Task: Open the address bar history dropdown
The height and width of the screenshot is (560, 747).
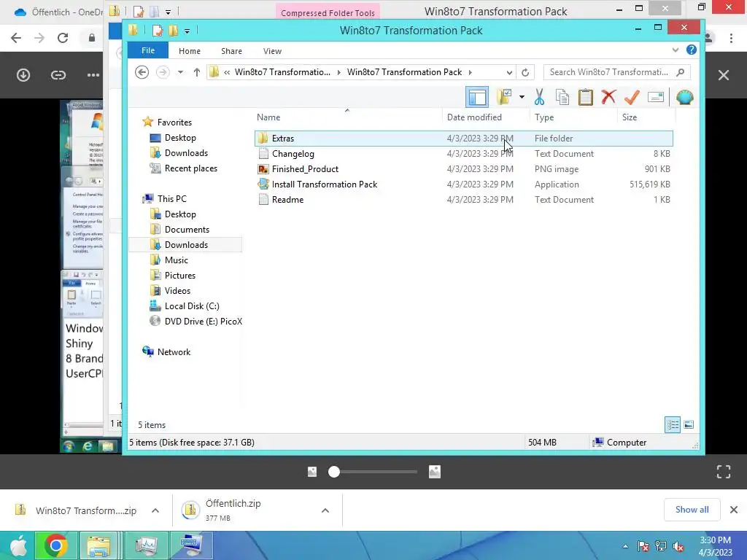Action: (x=509, y=72)
